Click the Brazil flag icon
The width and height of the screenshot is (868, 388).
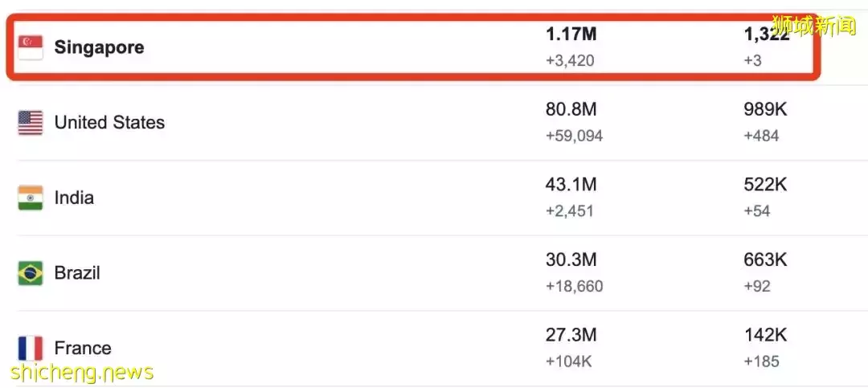(31, 273)
